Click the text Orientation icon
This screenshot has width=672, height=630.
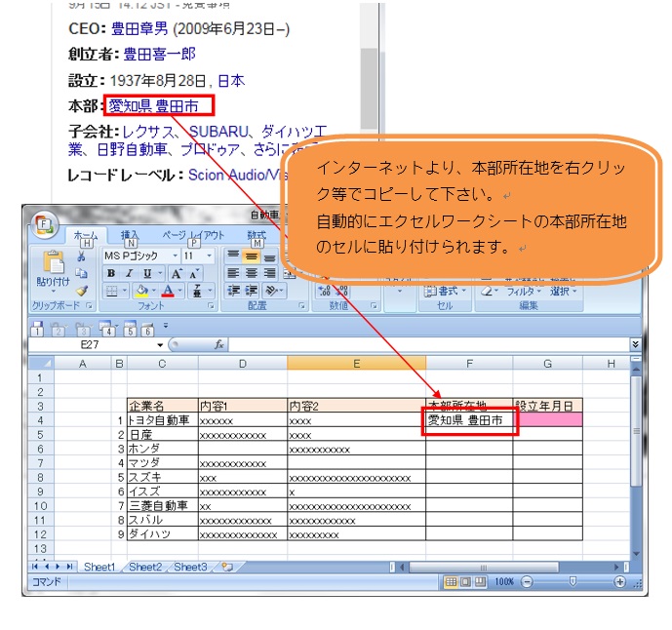pyautogui.click(x=271, y=291)
